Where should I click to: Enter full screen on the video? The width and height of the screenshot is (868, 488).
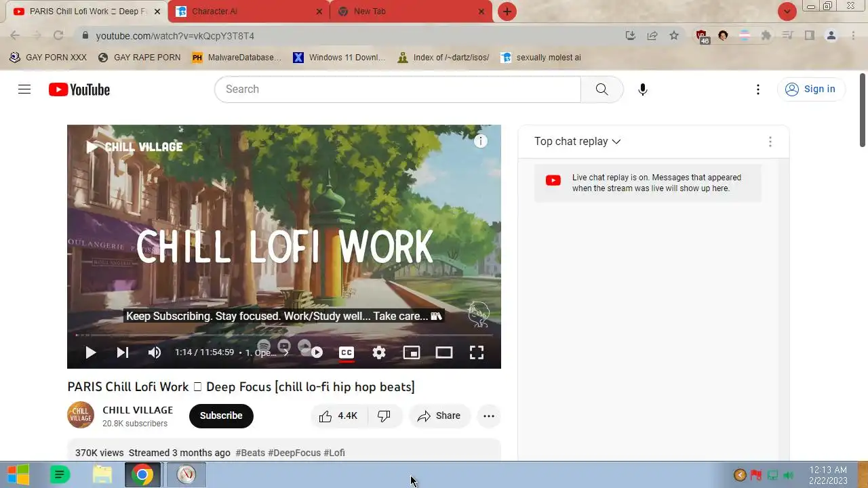point(477,352)
